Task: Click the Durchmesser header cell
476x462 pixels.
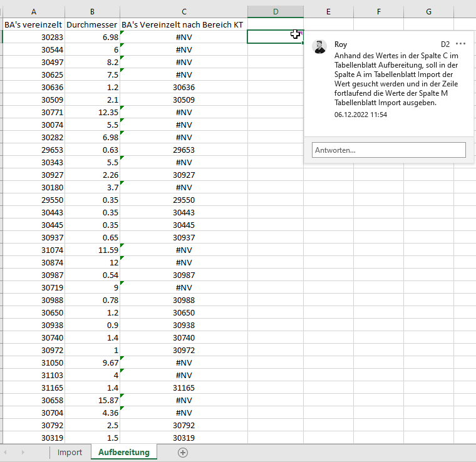Action: [92, 24]
